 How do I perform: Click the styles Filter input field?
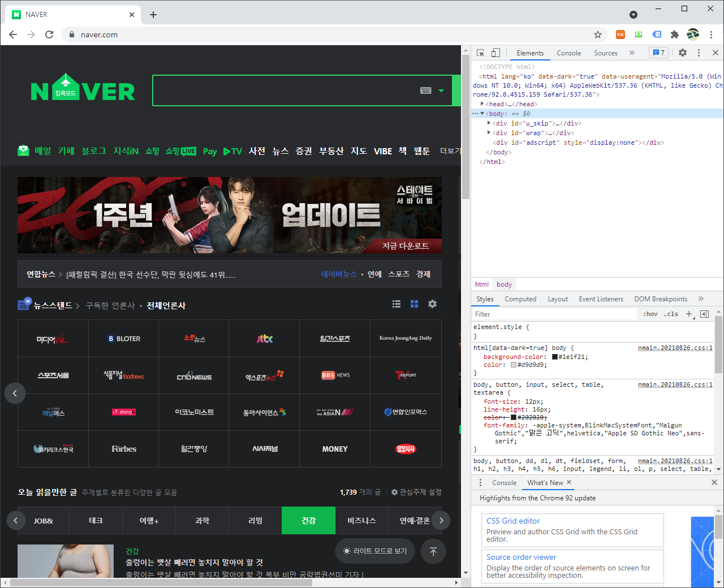554,314
